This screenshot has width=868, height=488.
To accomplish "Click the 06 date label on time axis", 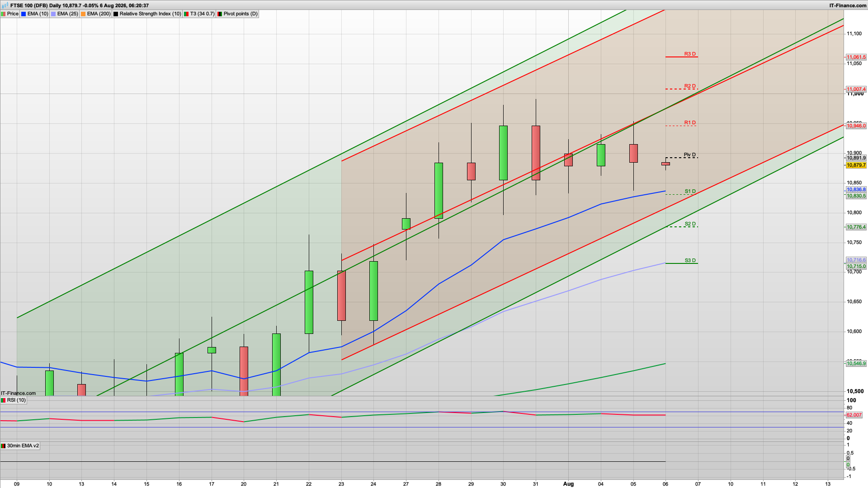I will (665, 484).
